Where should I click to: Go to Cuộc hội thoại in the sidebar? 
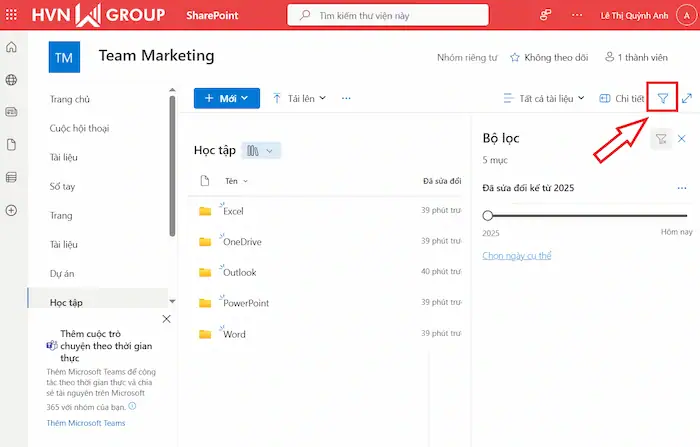79,128
